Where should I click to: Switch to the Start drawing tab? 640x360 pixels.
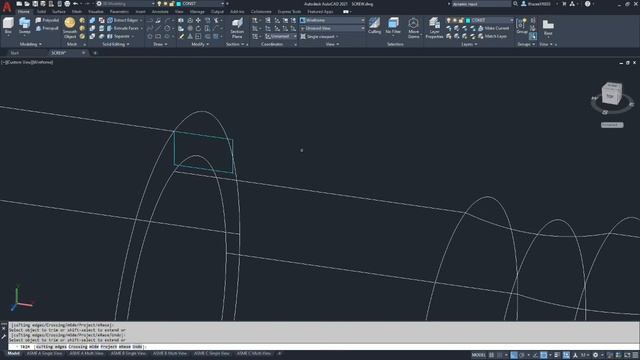[x=15, y=53]
